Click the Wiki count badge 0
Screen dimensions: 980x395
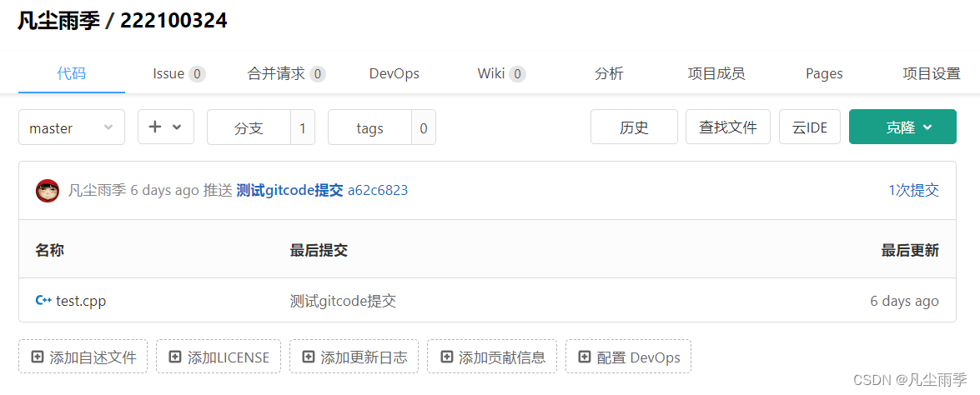[x=517, y=74]
